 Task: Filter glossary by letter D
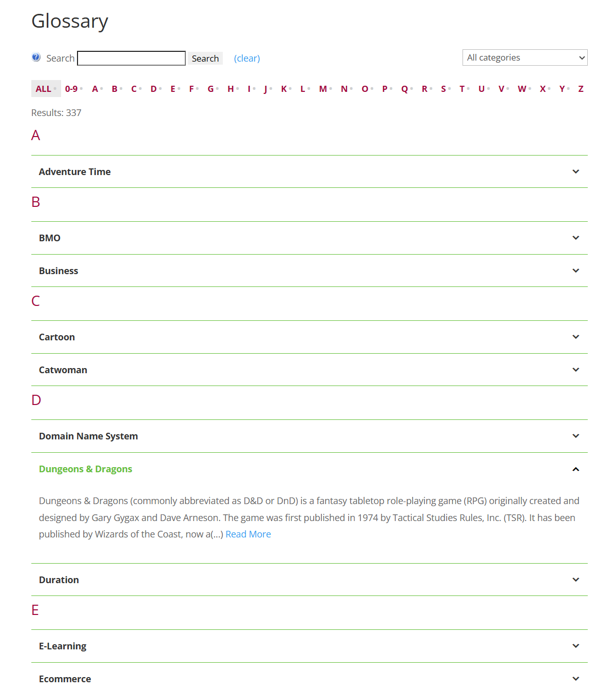tap(153, 88)
